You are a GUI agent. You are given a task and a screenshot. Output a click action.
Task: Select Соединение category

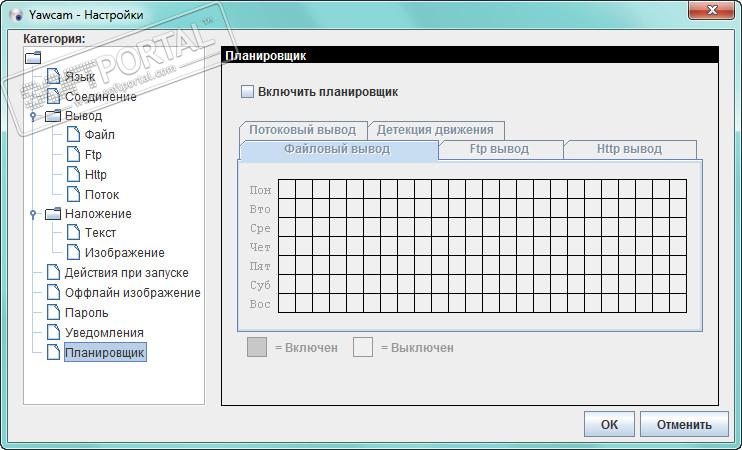[x=101, y=97]
